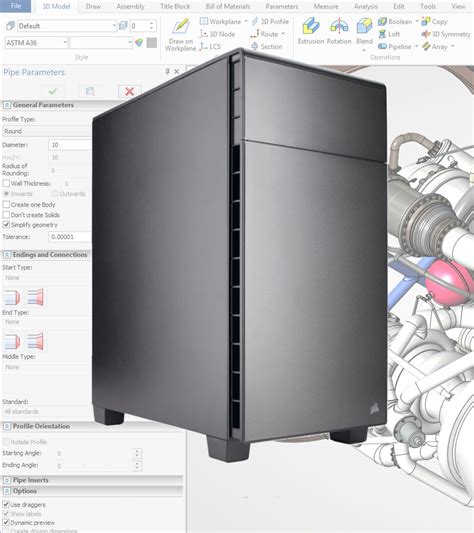Open the ASTM A36 material dropdown
The height and width of the screenshot is (533, 474).
65,43
